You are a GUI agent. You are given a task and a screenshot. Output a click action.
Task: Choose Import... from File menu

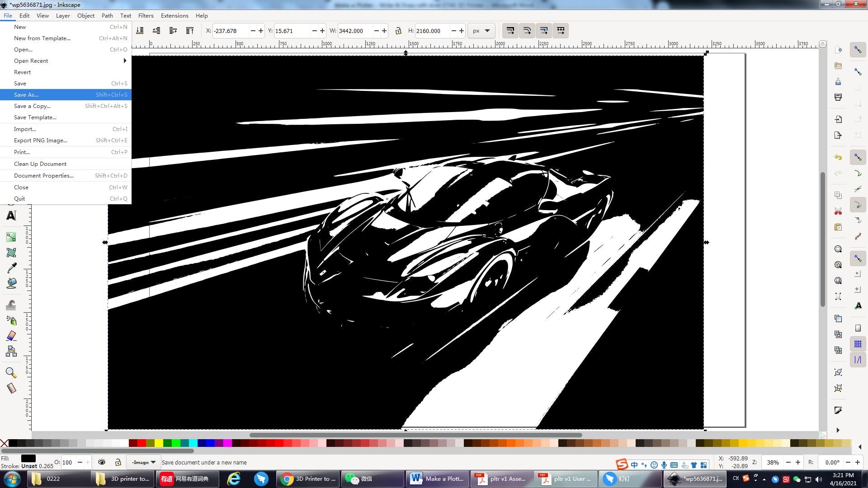click(x=66, y=129)
